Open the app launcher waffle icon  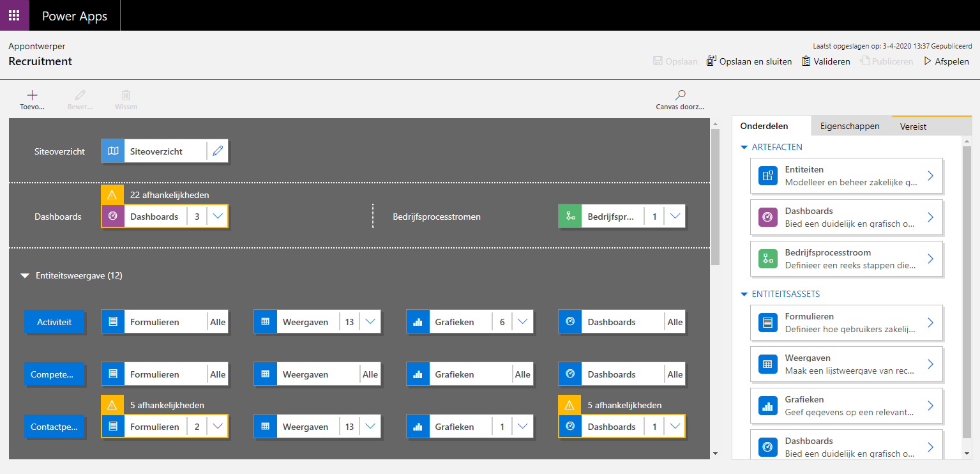pyautogui.click(x=14, y=15)
